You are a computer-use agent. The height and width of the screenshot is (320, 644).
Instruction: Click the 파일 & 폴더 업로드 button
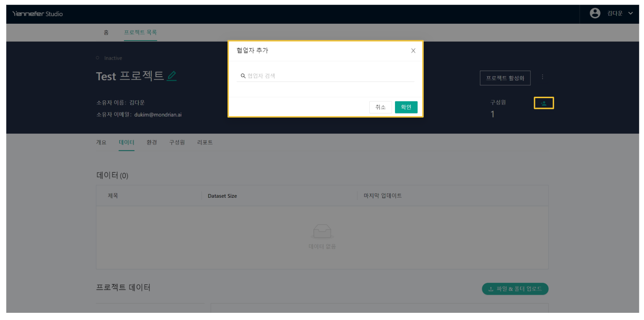[x=515, y=289]
